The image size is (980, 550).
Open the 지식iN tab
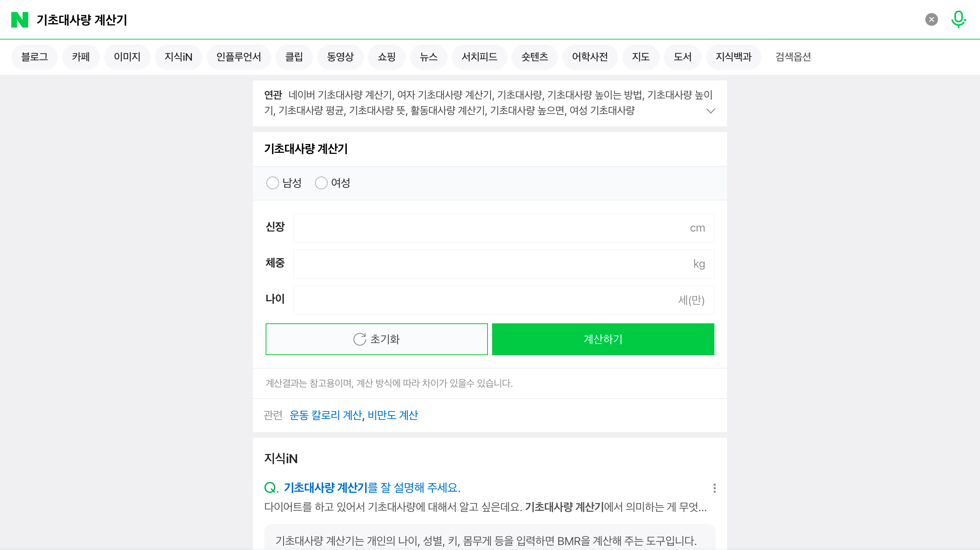coord(178,57)
